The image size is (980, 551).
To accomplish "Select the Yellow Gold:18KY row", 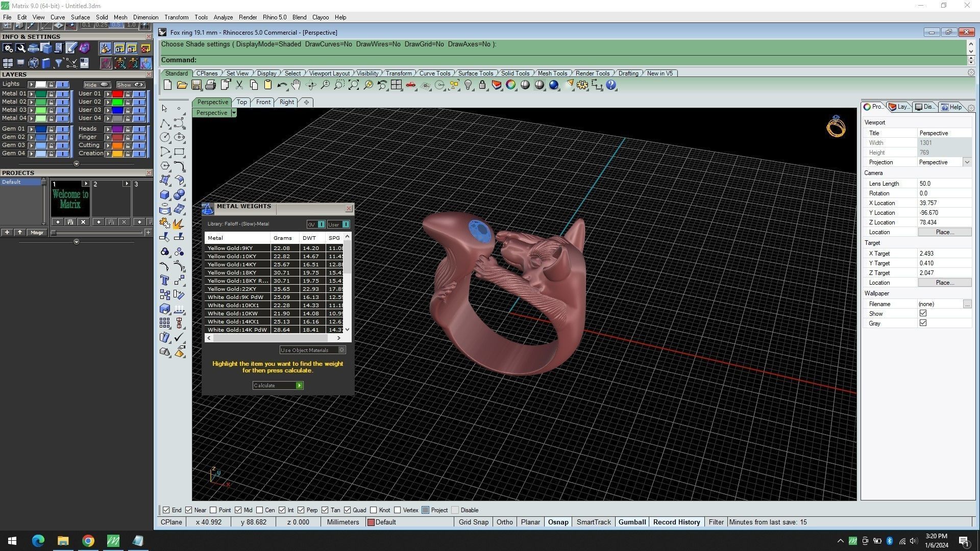I will [274, 272].
